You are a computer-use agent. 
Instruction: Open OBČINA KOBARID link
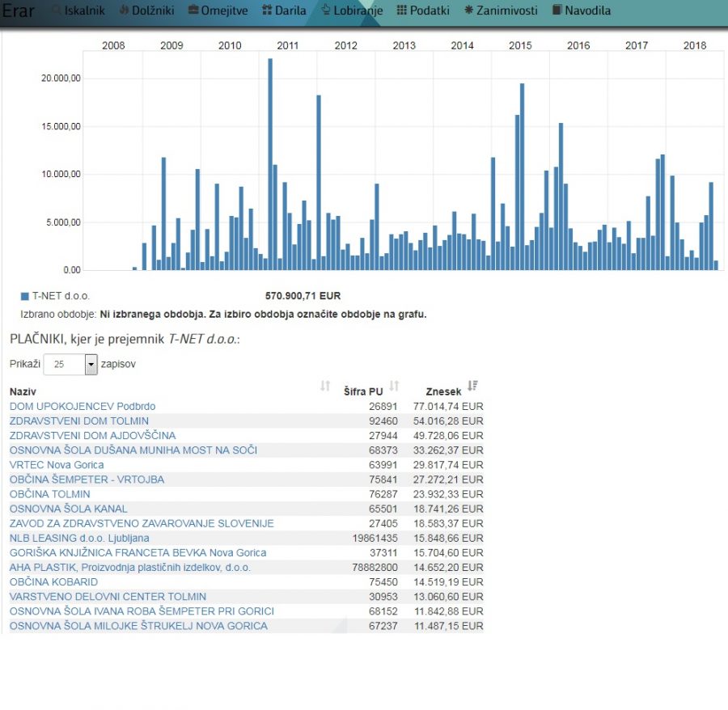[54, 582]
